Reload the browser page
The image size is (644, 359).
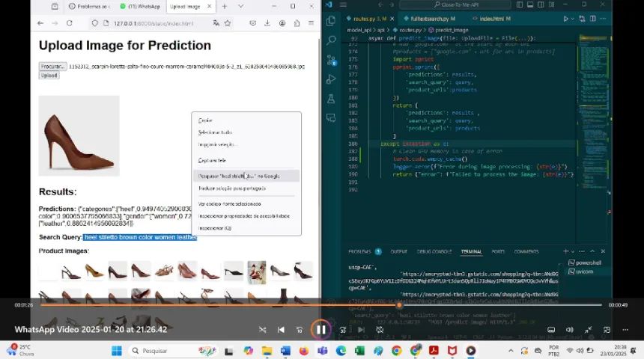pyautogui.click(x=70, y=23)
